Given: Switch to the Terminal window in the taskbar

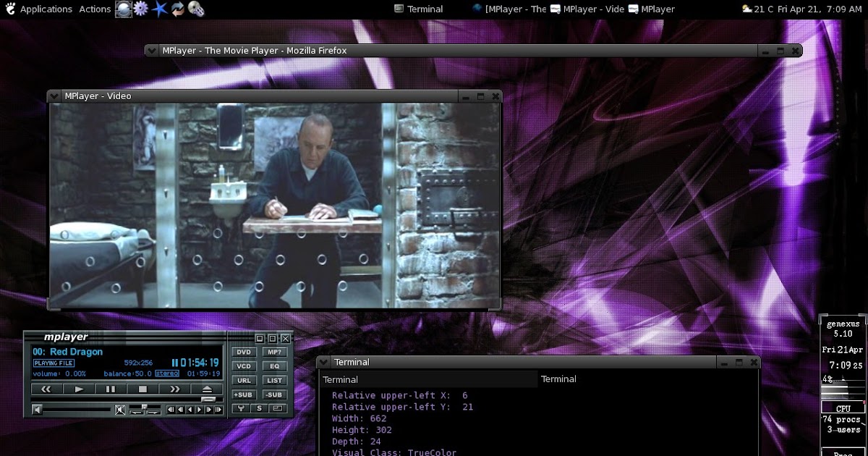Looking at the screenshot, I should point(418,9).
